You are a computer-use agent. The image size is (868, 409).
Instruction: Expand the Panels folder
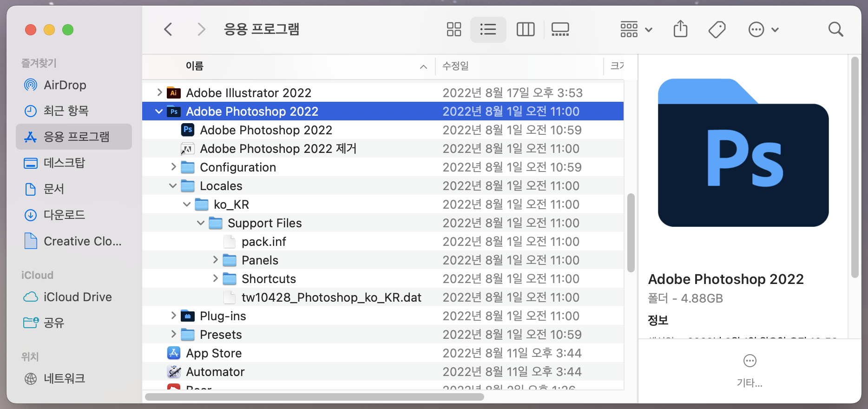[x=215, y=260]
